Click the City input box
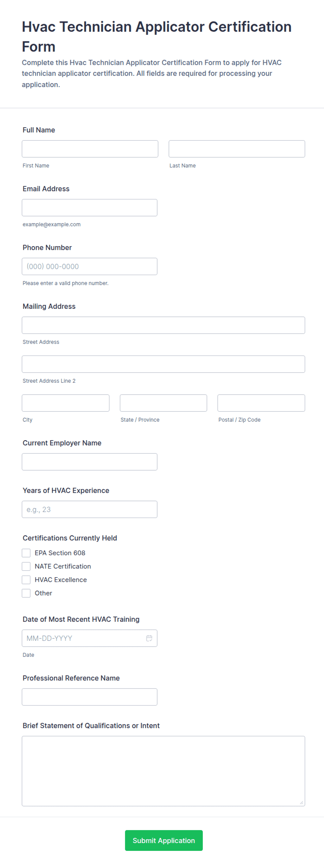This screenshot has width=324, height=868. click(65, 403)
